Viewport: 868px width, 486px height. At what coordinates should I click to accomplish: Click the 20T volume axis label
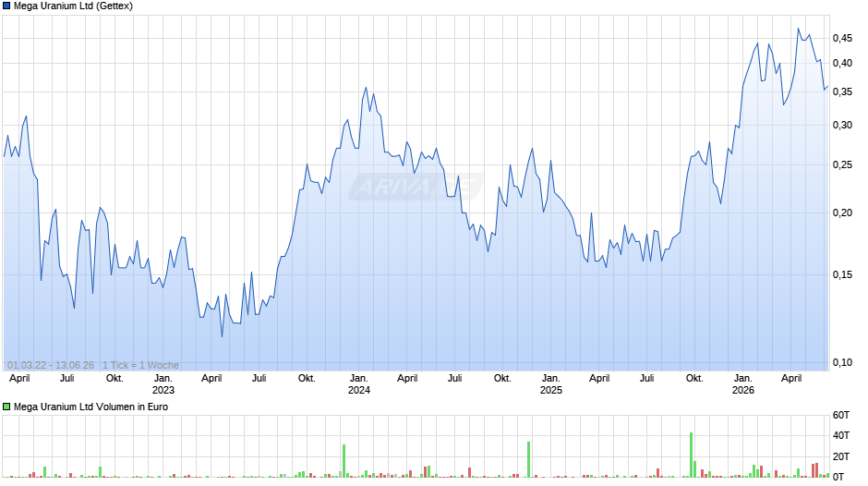click(x=841, y=456)
